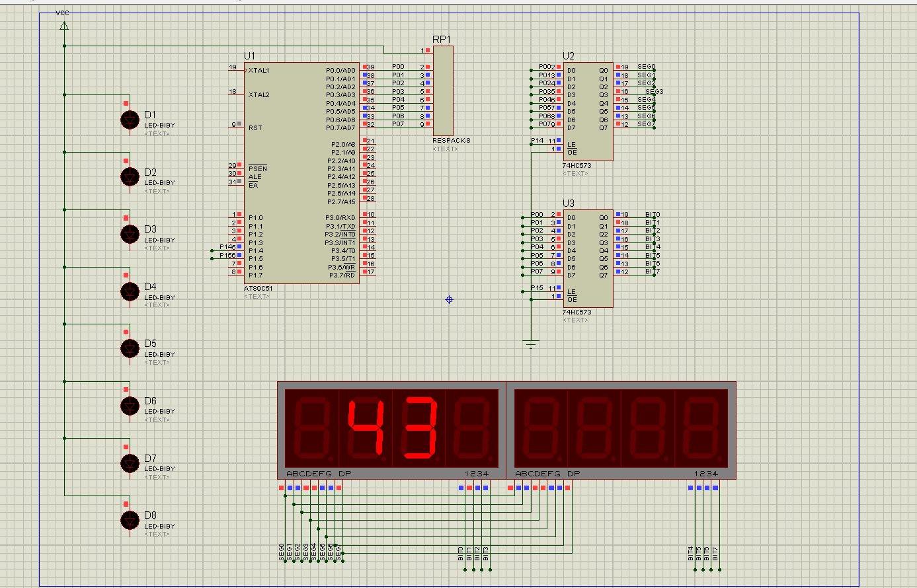The height and width of the screenshot is (588, 917).
Task: Click the ALE pin label on U1
Action: coord(255,177)
